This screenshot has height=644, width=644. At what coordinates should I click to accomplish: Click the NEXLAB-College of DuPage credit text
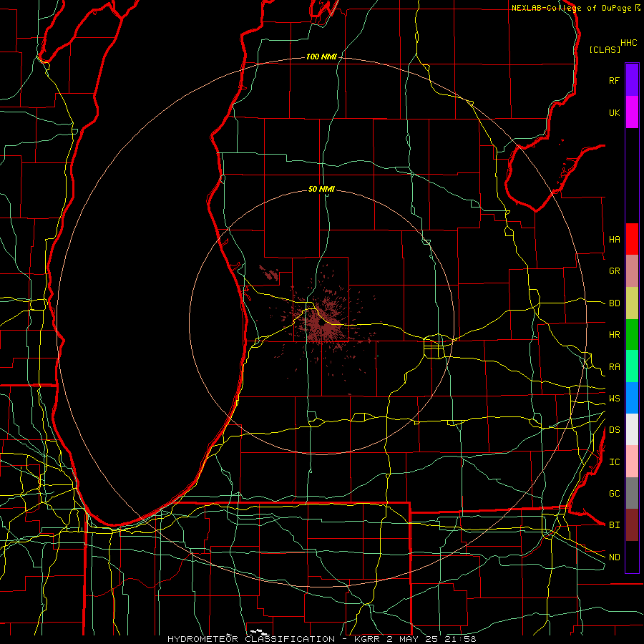pos(571,8)
